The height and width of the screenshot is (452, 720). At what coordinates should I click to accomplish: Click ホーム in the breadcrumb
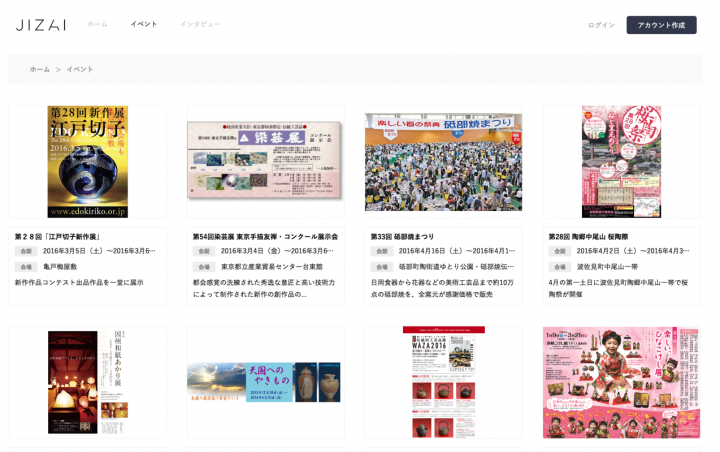(x=40, y=69)
